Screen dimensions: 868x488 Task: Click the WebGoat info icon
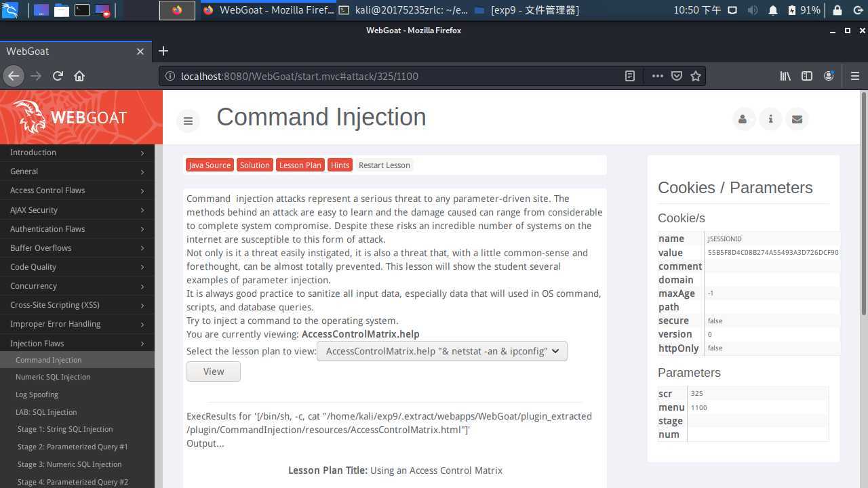point(770,119)
